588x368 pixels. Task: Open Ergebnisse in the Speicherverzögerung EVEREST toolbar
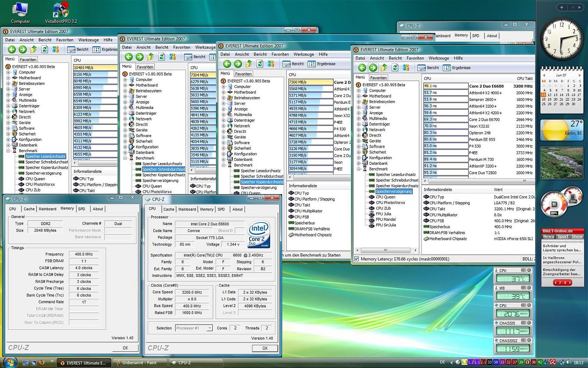pos(457,68)
